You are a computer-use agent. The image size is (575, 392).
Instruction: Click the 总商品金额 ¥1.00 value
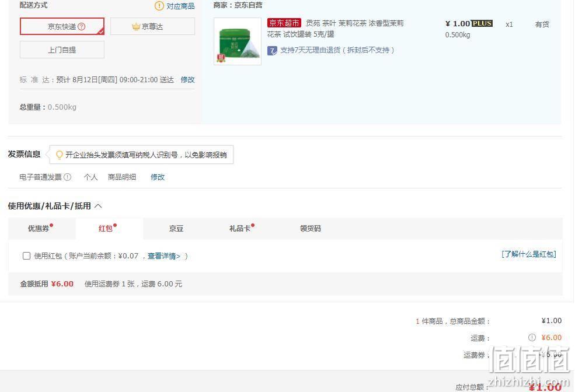point(552,321)
